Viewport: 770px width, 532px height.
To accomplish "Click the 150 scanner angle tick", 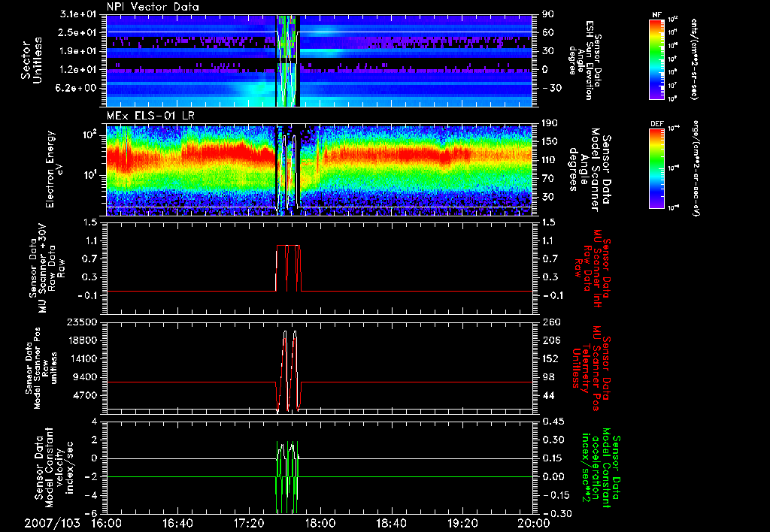I will click(x=550, y=141).
